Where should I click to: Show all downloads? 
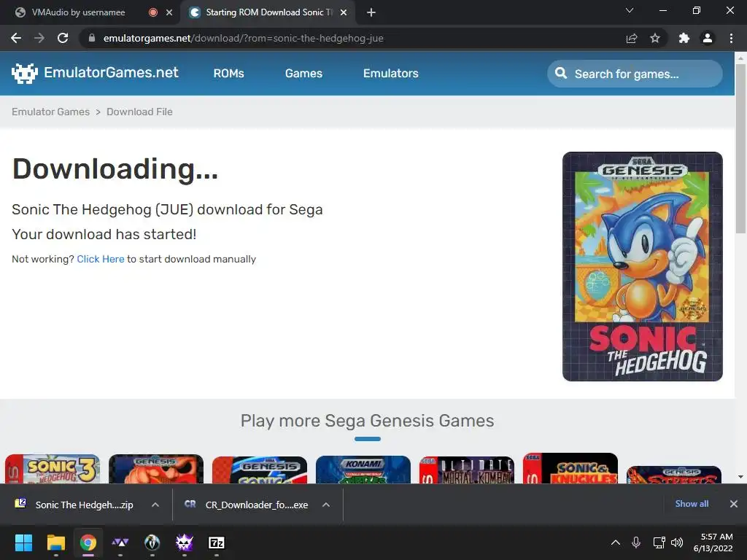point(692,504)
